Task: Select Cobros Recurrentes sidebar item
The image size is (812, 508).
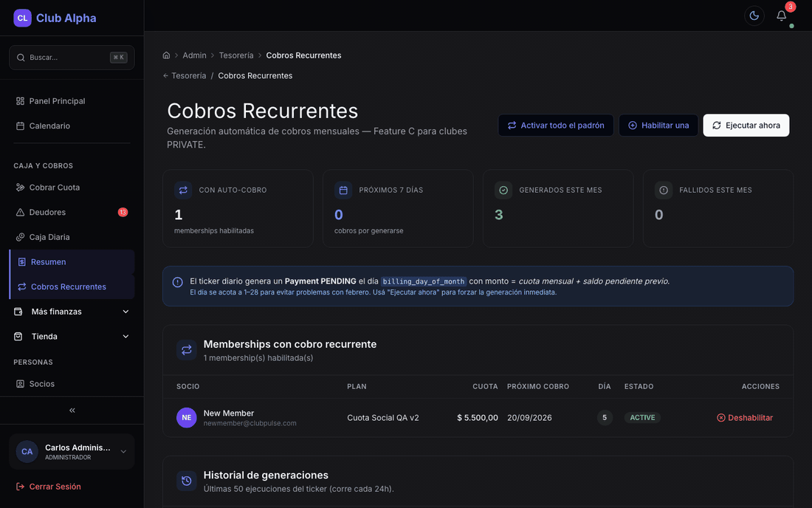Action: pos(72,287)
